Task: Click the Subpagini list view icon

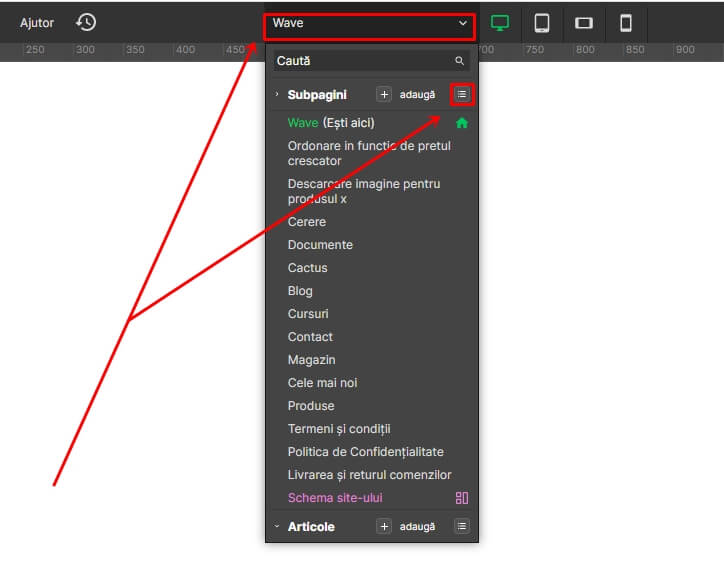Action: tap(461, 94)
